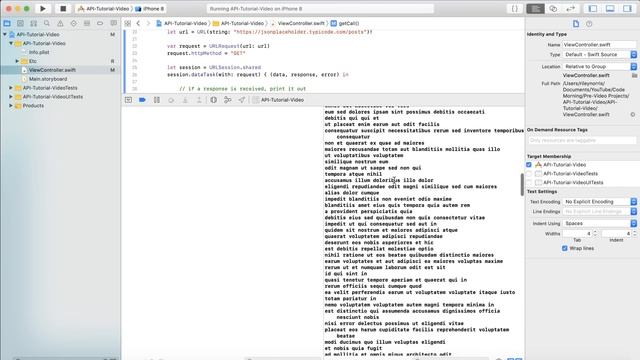Show the File inspector
Image resolution: width=640 pixels, height=360 pixels.
(576, 24)
